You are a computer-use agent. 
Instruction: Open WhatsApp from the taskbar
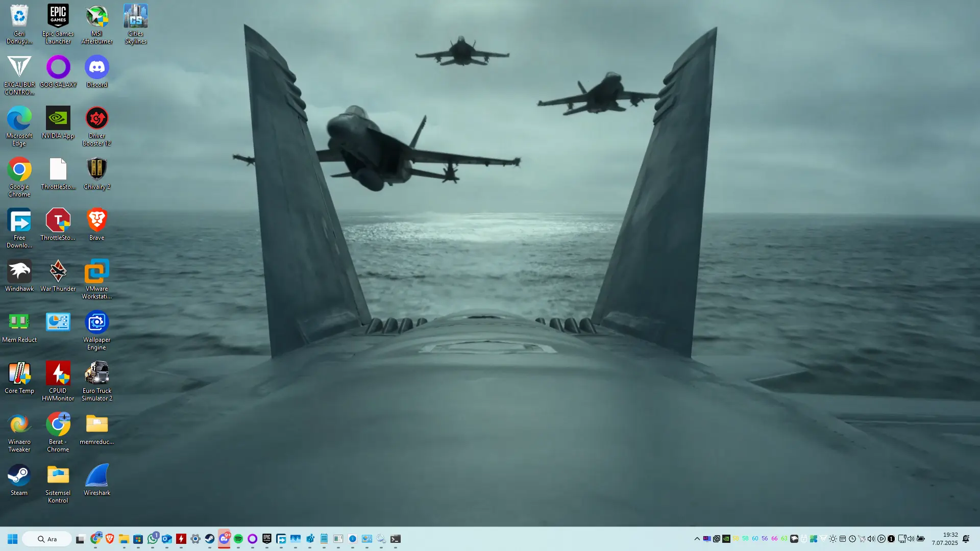152,539
